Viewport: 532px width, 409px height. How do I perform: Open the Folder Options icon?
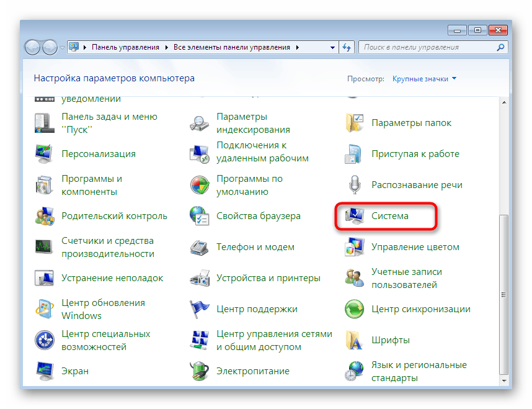point(355,123)
